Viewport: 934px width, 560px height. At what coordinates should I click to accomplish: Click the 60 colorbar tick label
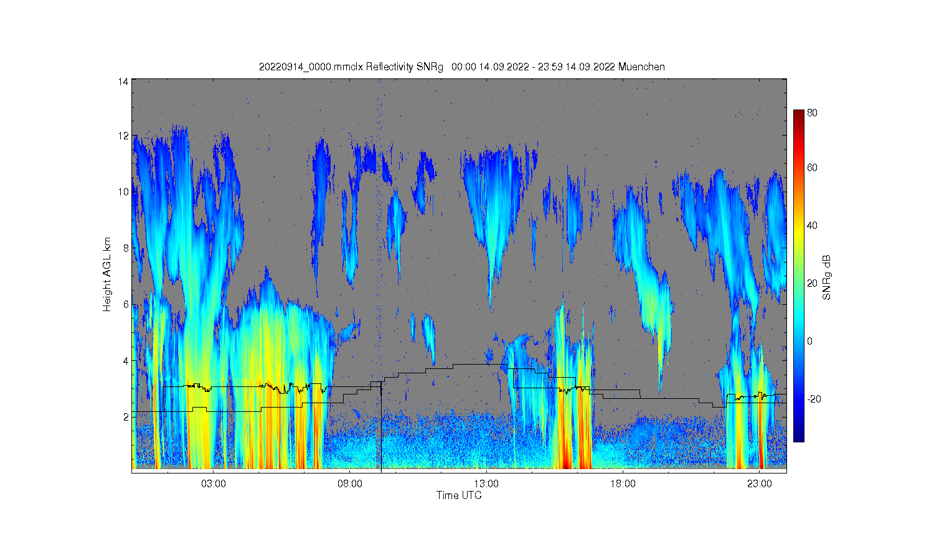[812, 167]
